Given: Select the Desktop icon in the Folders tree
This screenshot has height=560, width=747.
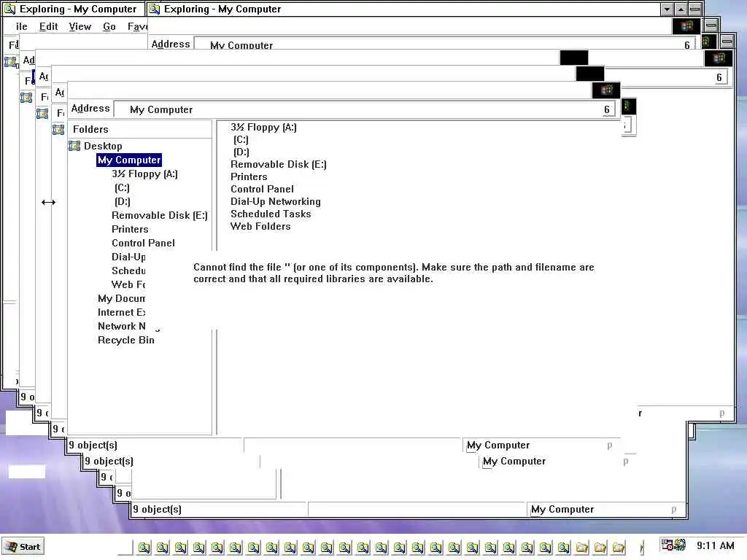Looking at the screenshot, I should [74, 146].
